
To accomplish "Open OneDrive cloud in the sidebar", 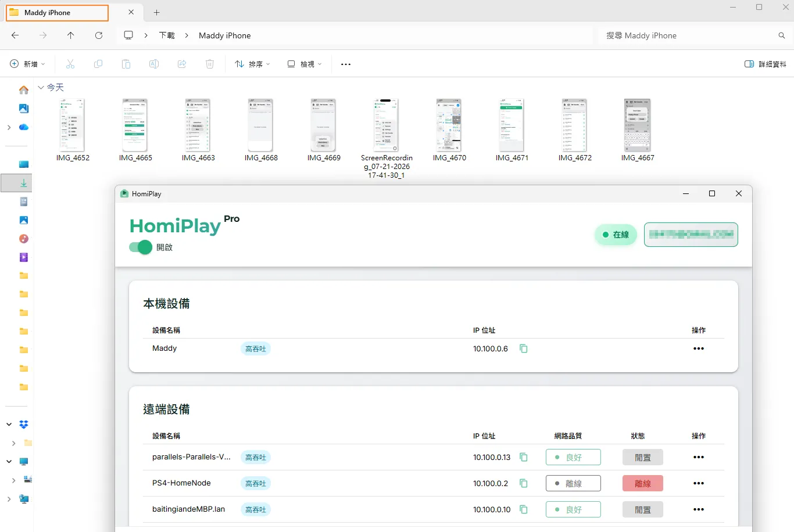I will [x=24, y=127].
